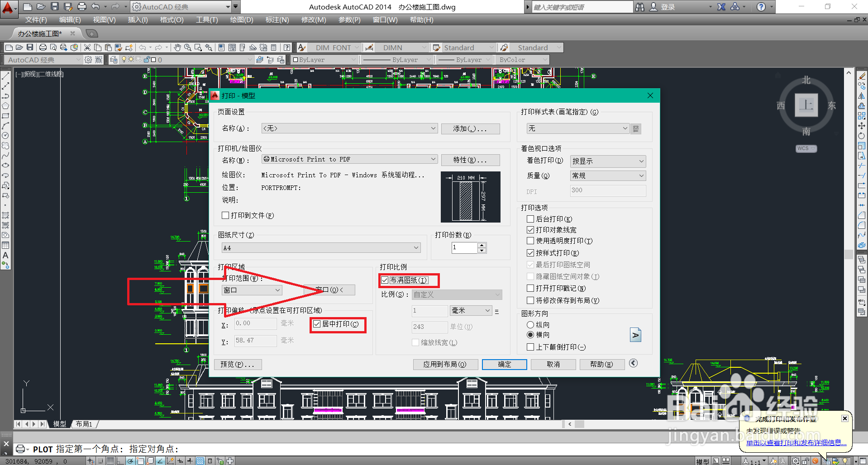Viewport: 868px width, 465px height.
Task: Enable the 打印到文件 checkbox
Action: (225, 215)
